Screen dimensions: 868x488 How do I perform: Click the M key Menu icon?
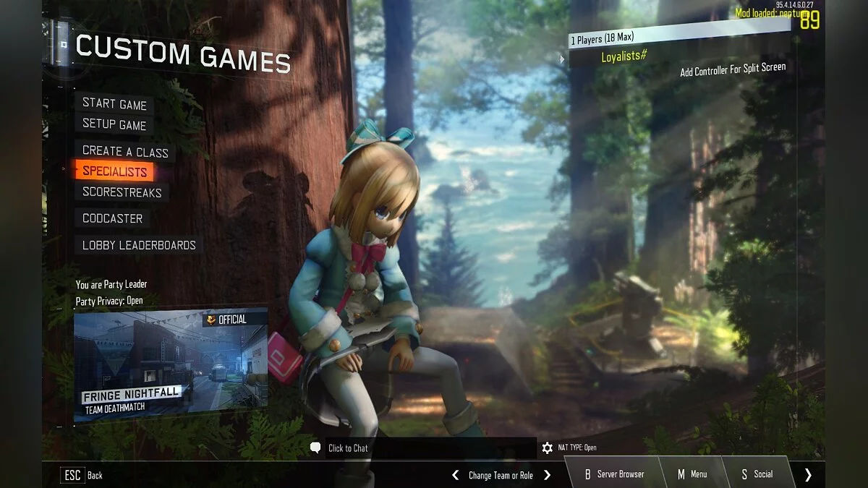(681, 474)
